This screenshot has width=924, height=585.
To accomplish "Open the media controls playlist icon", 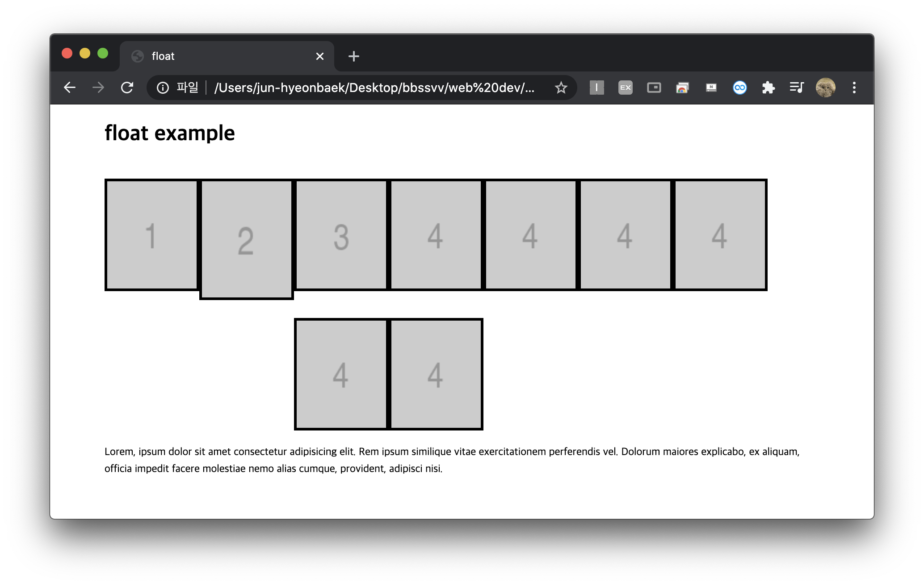I will point(797,88).
